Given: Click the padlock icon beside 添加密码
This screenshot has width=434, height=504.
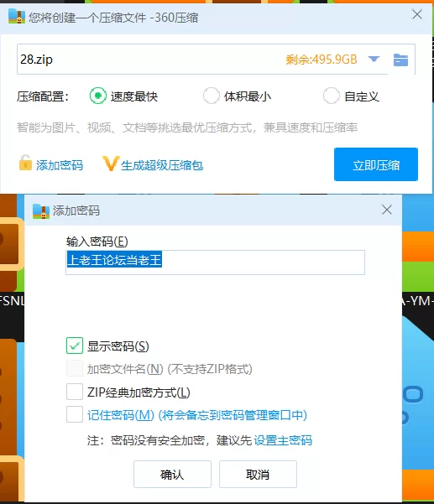Looking at the screenshot, I should coord(25,163).
